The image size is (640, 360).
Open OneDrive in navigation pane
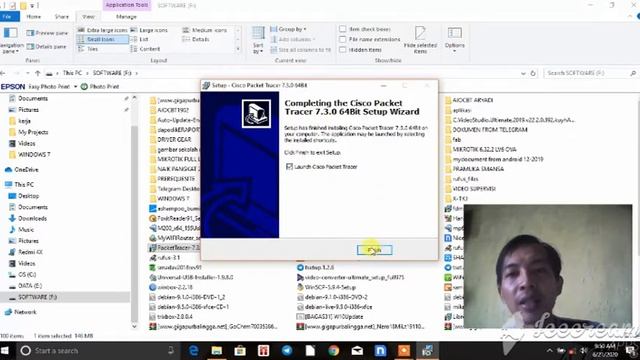tap(22, 169)
